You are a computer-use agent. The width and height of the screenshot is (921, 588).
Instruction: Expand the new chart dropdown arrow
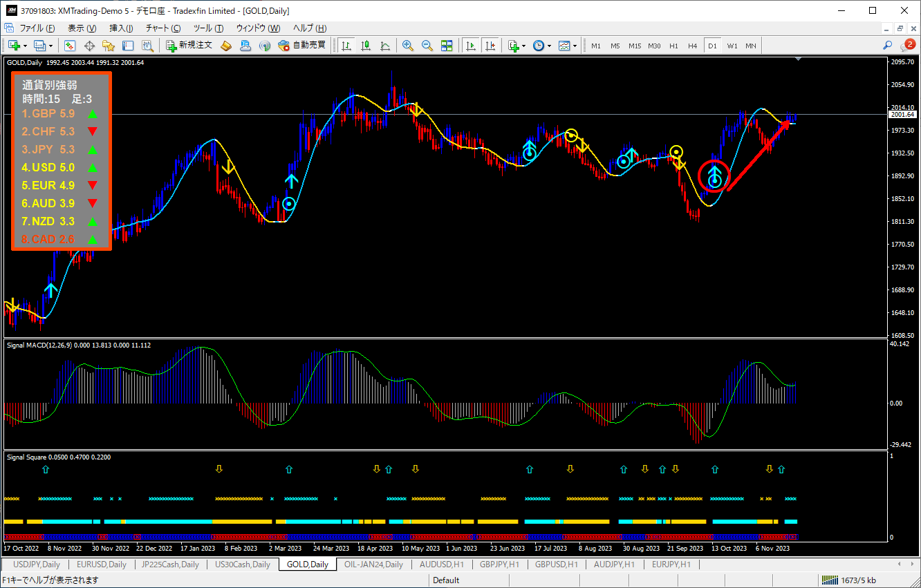[x=26, y=46]
